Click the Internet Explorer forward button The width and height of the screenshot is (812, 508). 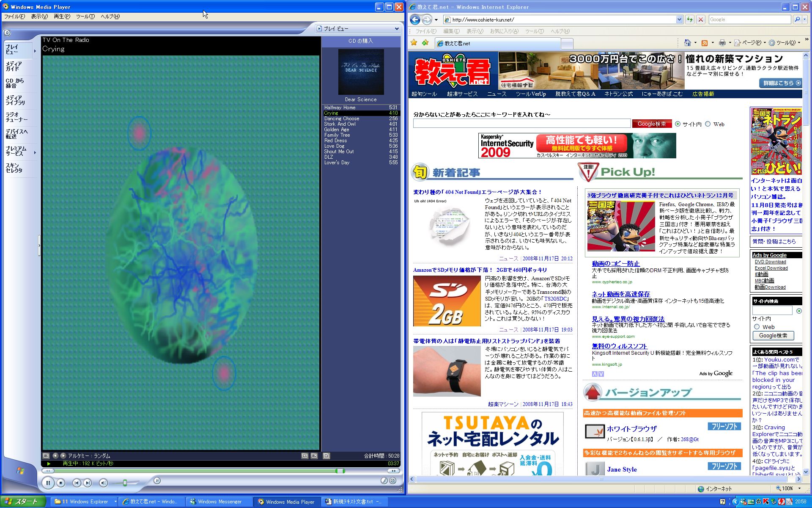427,19
